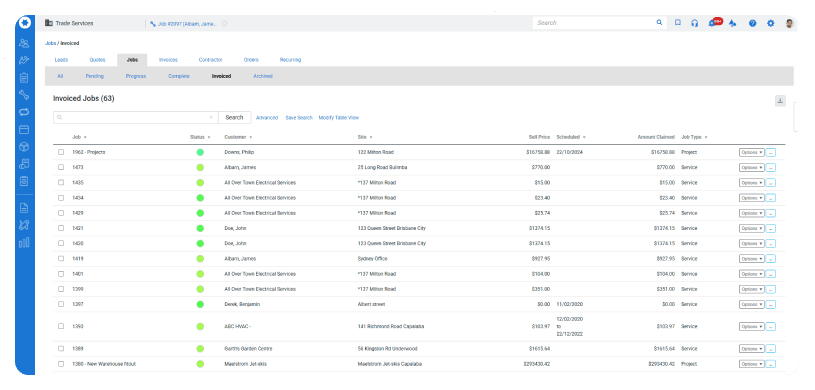Tick checkbox for job 1380 - New Warehouse fitout
This screenshot has width=815, height=390.
pos(61,364)
